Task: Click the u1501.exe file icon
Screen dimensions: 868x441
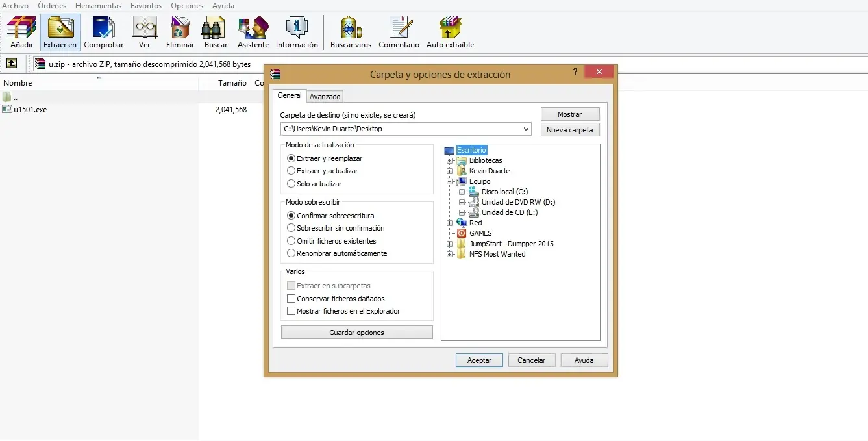Action: (7, 110)
